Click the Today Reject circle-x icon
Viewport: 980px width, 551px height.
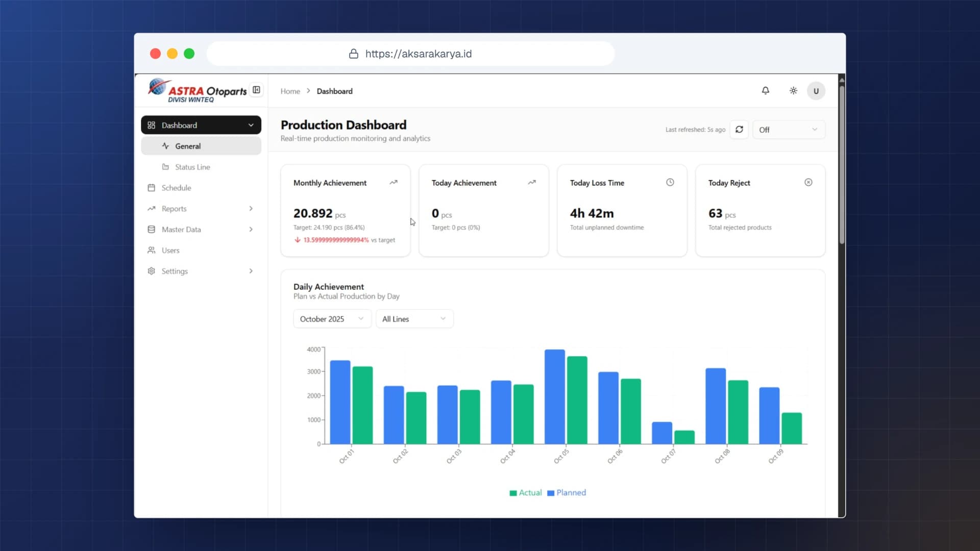[808, 182]
